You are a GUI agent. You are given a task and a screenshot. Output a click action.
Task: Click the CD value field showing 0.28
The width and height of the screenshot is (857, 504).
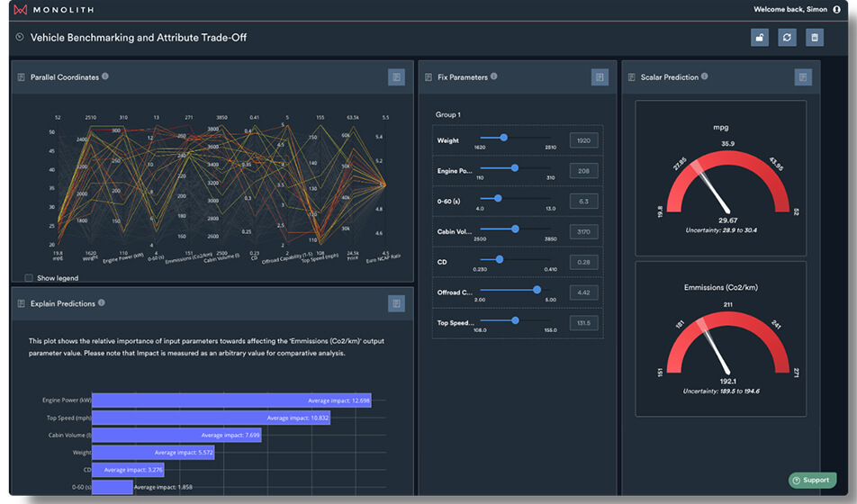(583, 262)
